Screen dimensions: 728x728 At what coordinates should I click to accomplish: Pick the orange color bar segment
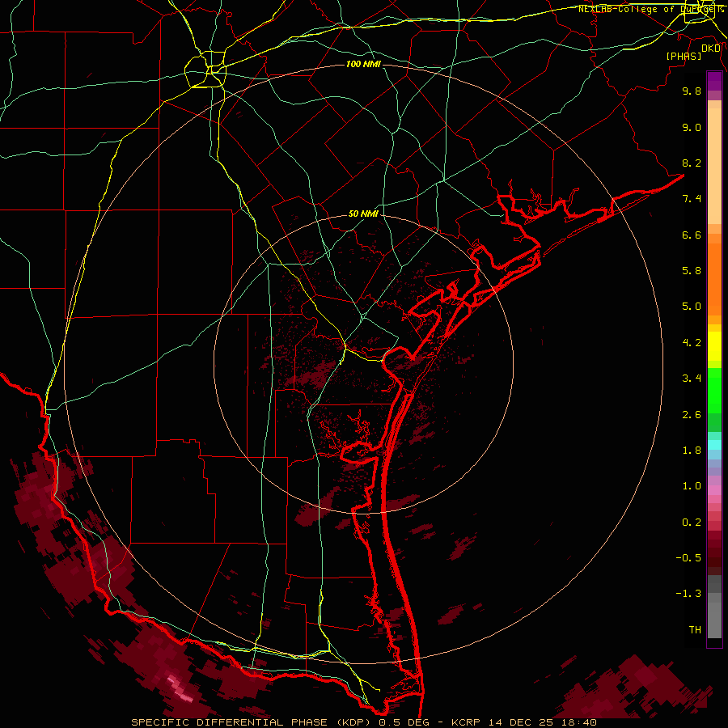pos(714,278)
